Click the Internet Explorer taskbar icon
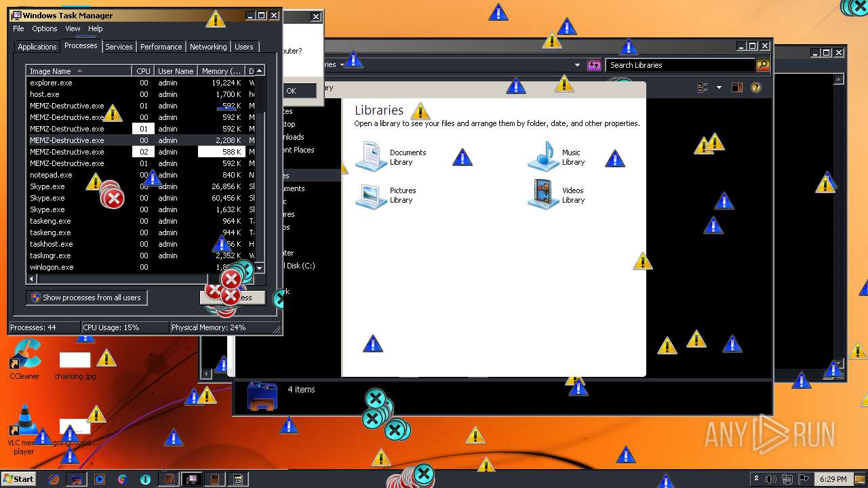The image size is (868, 488). point(54,479)
